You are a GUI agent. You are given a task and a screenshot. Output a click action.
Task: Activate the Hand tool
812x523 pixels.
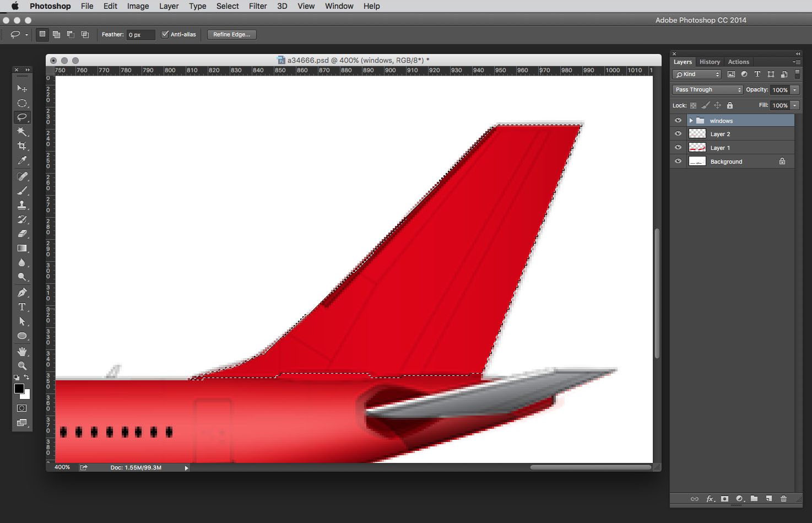(22, 352)
